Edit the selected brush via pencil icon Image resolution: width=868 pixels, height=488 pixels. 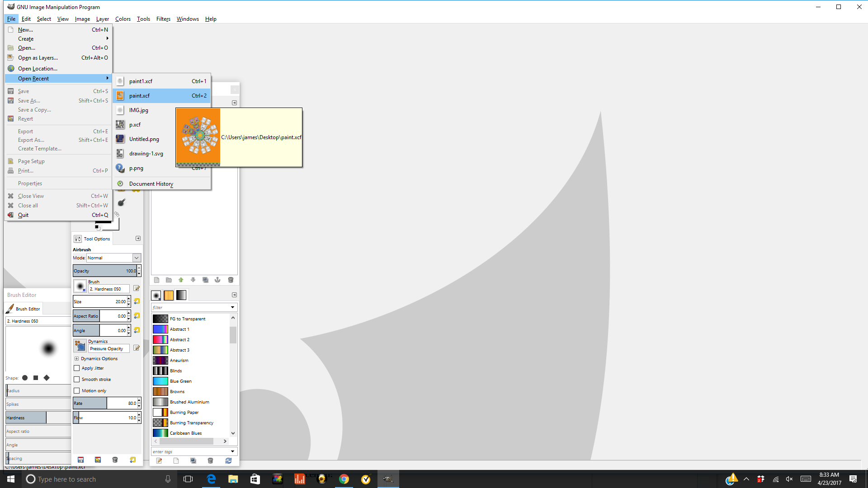tap(137, 289)
